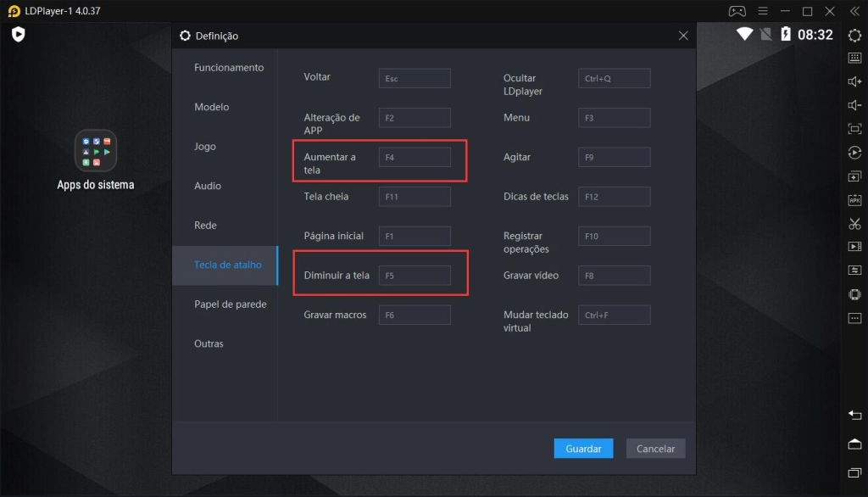Click the volume down sidebar icon
The width and height of the screenshot is (868, 497).
tap(854, 105)
